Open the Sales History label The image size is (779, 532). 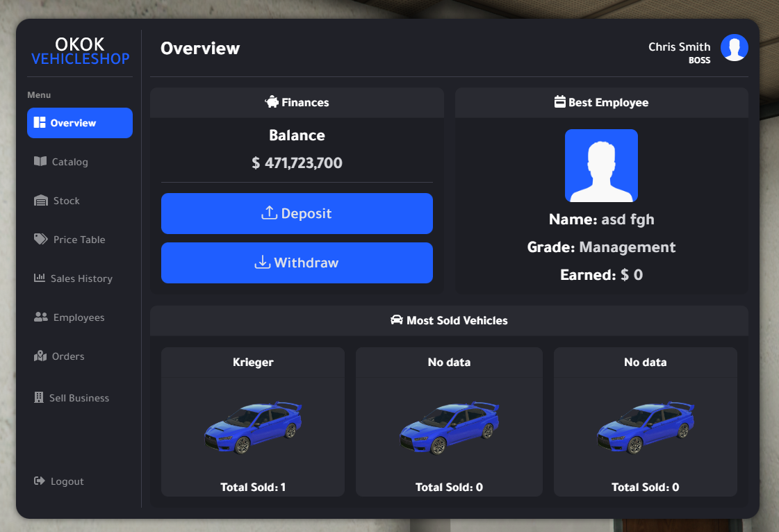click(x=81, y=279)
